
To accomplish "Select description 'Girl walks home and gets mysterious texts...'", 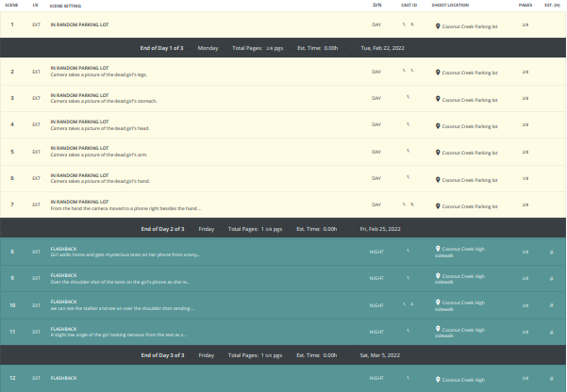I will tap(125, 254).
